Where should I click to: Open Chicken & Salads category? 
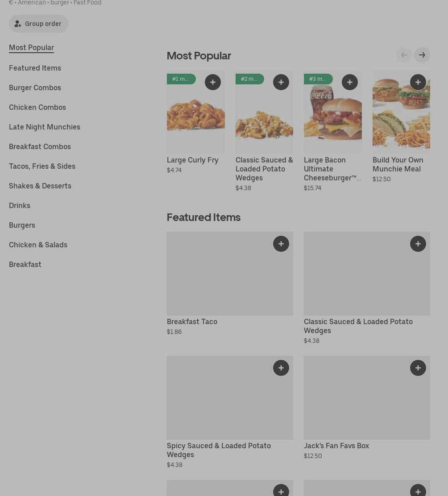point(38,245)
